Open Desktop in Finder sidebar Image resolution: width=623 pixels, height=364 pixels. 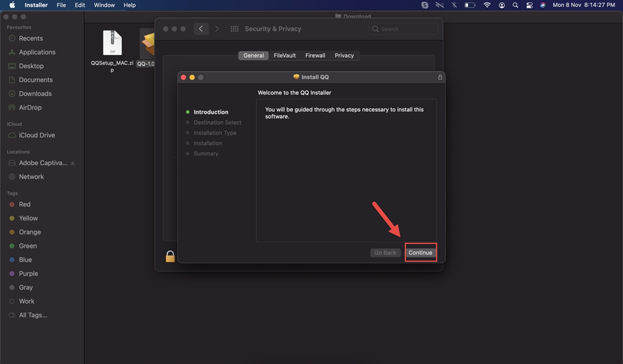(31, 66)
